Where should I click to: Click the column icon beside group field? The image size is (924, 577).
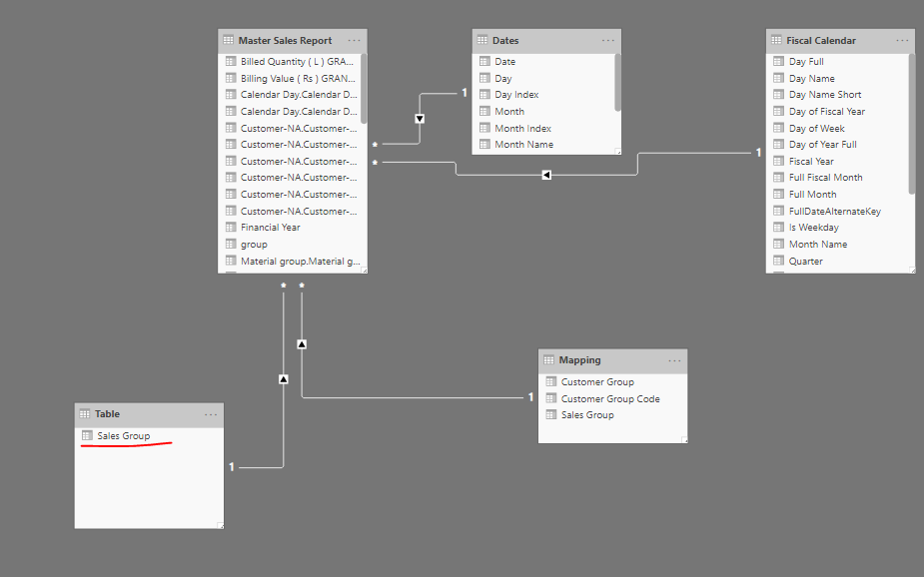[x=231, y=244]
